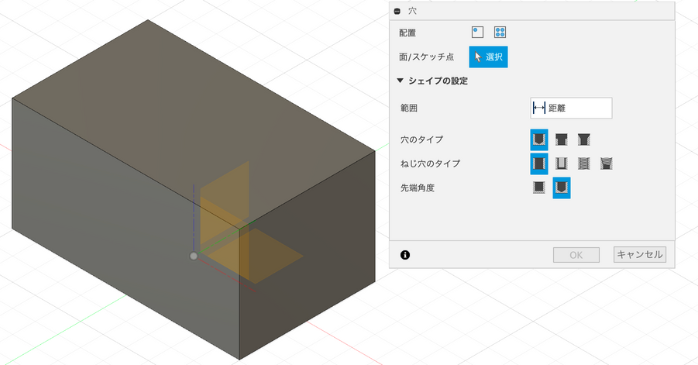Select taper tapped hole type icon
This screenshot has height=365, width=698.
point(606,164)
